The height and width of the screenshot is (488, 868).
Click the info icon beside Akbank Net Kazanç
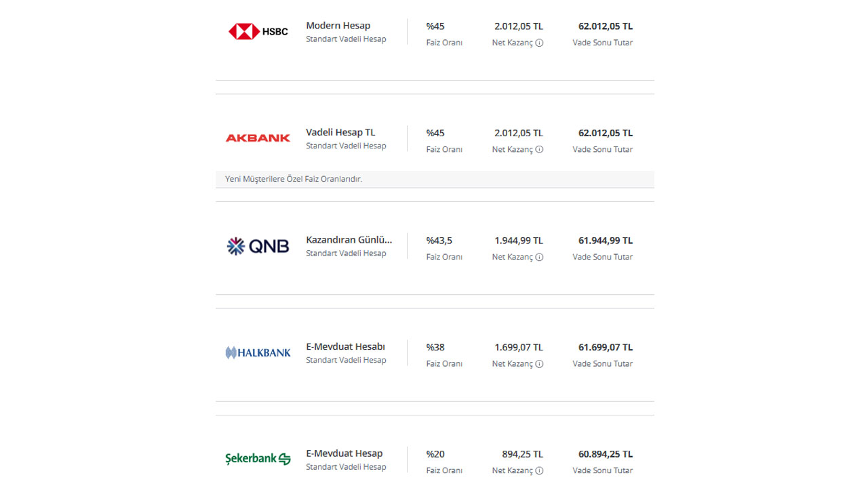(x=539, y=150)
